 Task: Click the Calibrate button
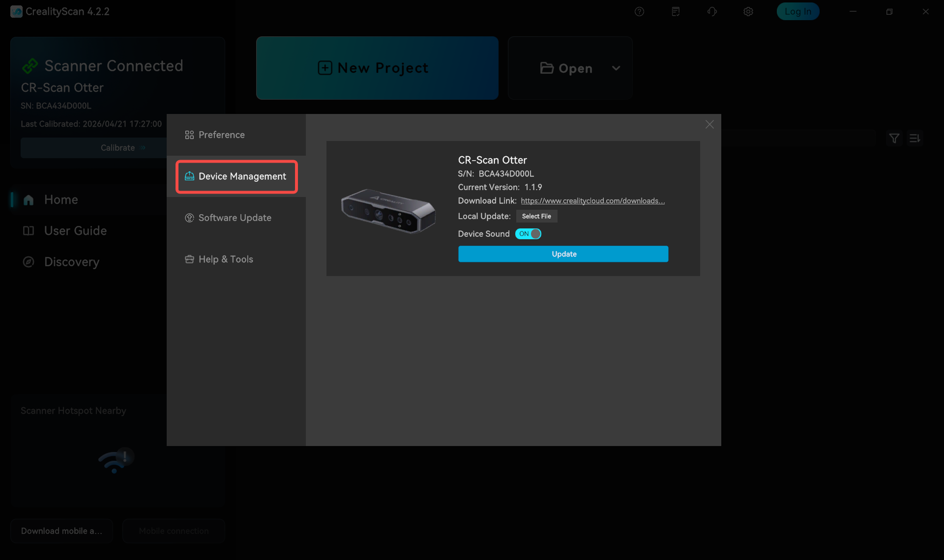click(x=93, y=148)
